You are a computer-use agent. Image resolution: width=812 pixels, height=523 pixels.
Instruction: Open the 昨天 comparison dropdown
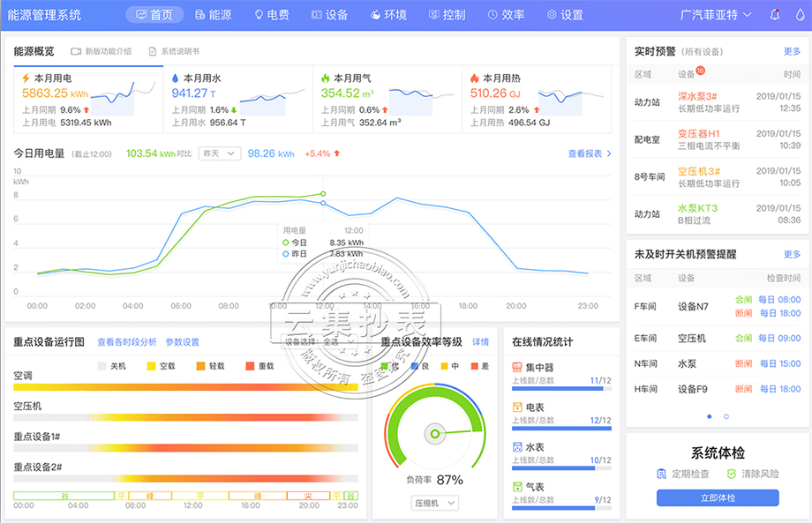(x=219, y=153)
